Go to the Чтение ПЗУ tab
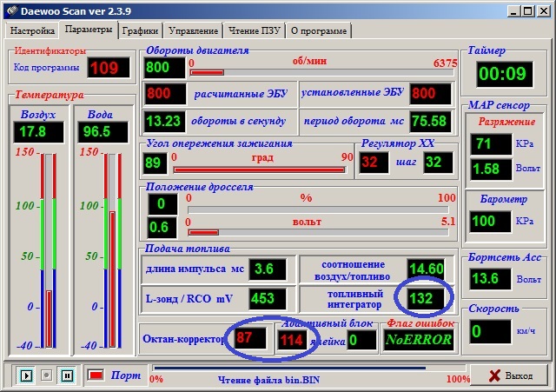Image resolution: width=556 pixels, height=392 pixels. click(x=254, y=30)
